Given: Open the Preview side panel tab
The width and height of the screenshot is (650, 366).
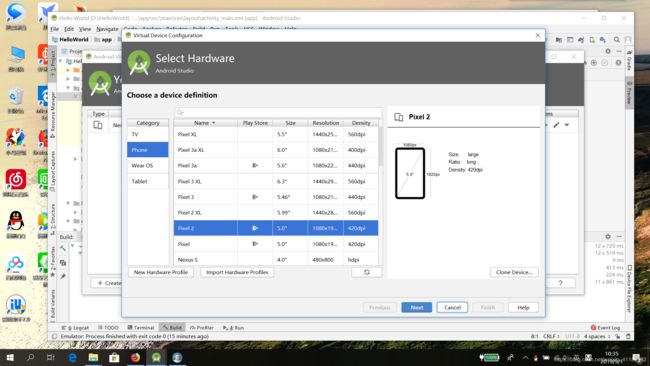Looking at the screenshot, I should pyautogui.click(x=629, y=93).
